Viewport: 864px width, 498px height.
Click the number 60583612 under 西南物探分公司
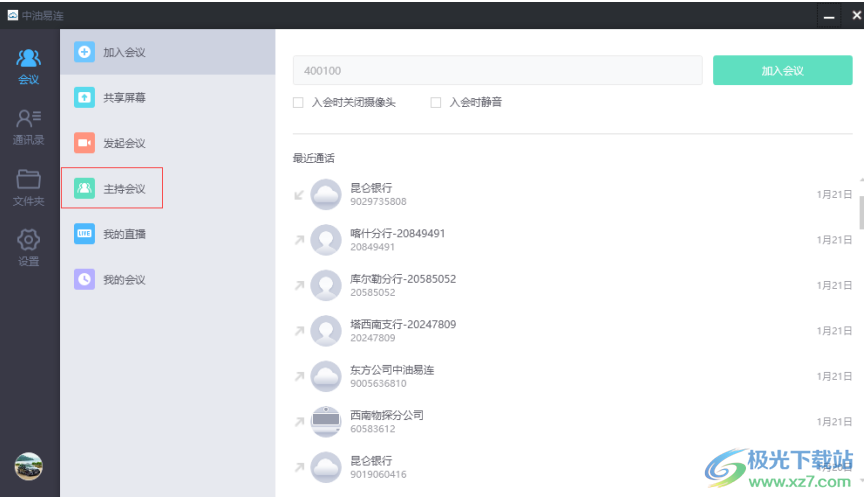[372, 429]
